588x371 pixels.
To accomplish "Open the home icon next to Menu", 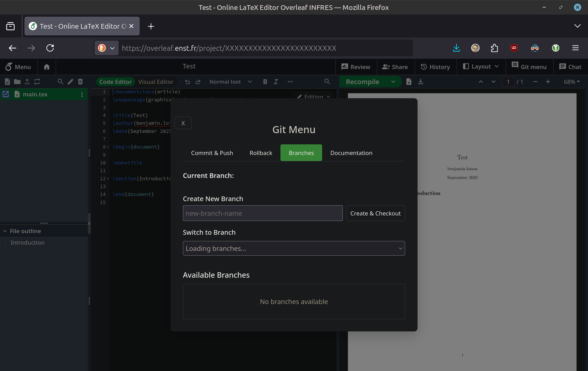I will 47,67.
